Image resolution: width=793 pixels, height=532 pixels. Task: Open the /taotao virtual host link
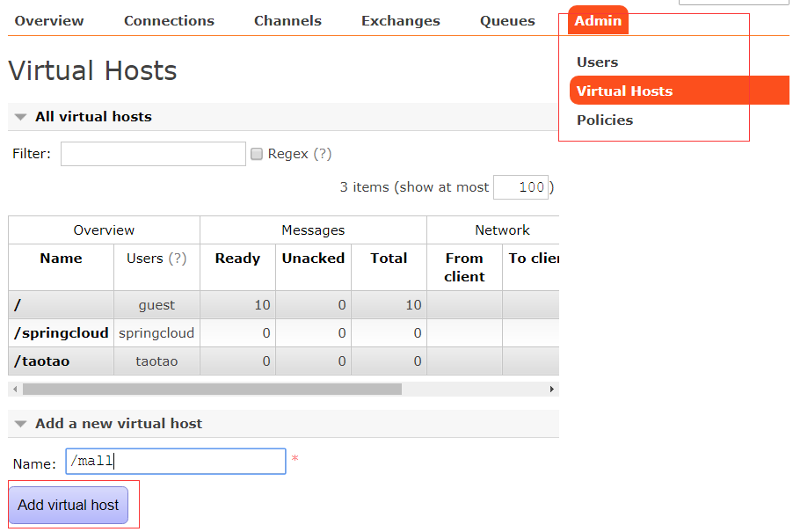coord(42,361)
